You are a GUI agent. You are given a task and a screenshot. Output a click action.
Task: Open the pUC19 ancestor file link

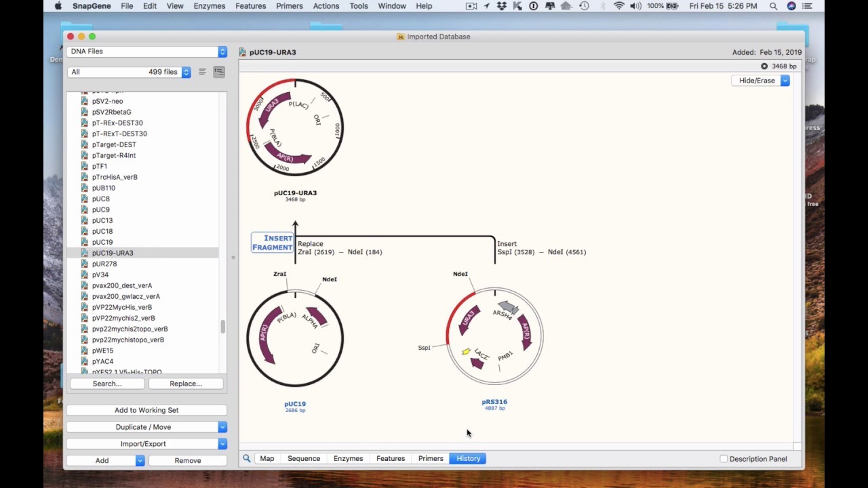click(295, 404)
